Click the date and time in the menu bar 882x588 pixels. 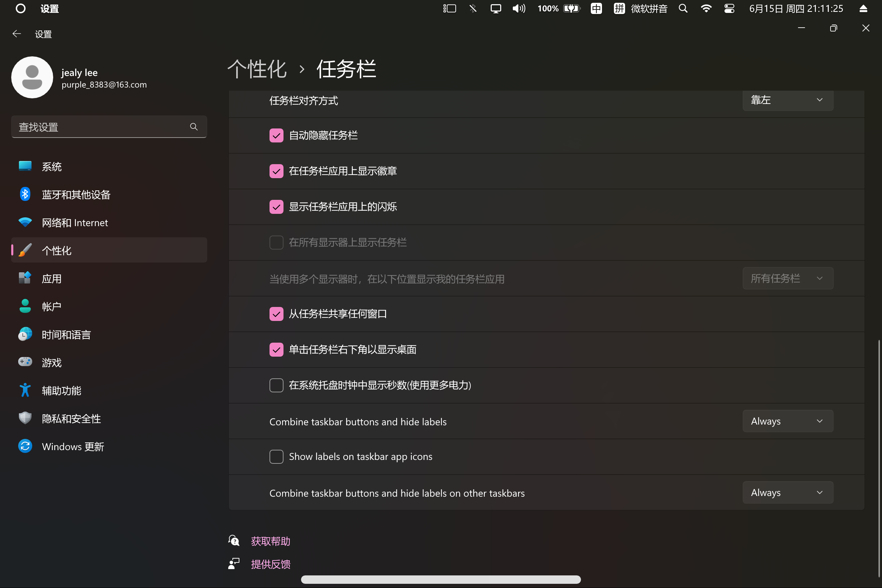[x=796, y=9]
